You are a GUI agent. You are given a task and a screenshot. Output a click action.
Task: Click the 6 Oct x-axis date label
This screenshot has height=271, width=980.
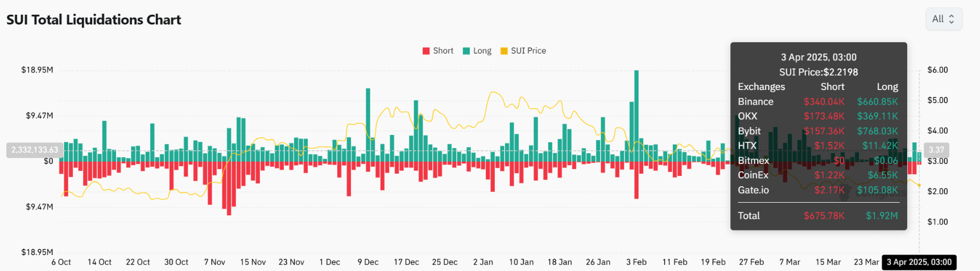(61, 262)
